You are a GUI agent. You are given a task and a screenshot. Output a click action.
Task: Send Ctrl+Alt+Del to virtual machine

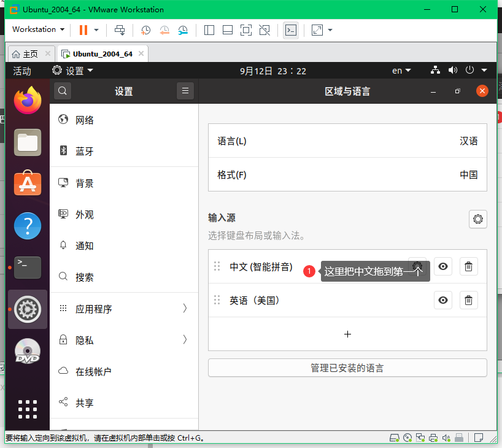pos(120,30)
